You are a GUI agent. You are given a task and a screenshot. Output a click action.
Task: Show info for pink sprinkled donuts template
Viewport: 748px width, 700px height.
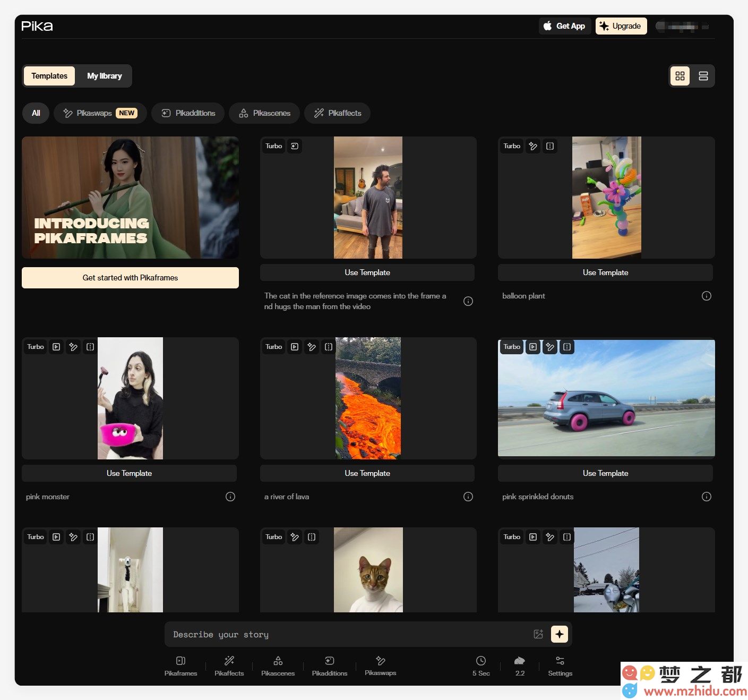pyautogui.click(x=707, y=497)
